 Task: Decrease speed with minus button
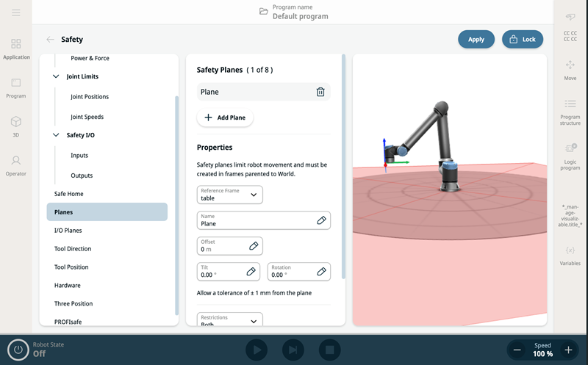click(517, 350)
